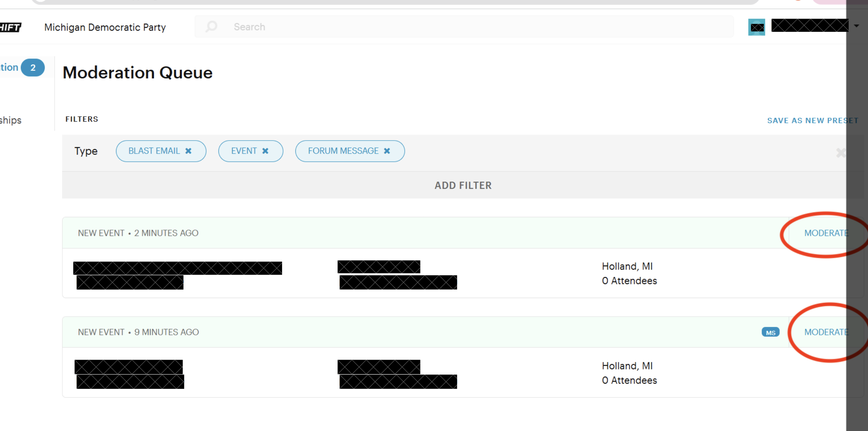Click the search magnifier icon
The width and height of the screenshot is (868, 431).
pos(211,27)
